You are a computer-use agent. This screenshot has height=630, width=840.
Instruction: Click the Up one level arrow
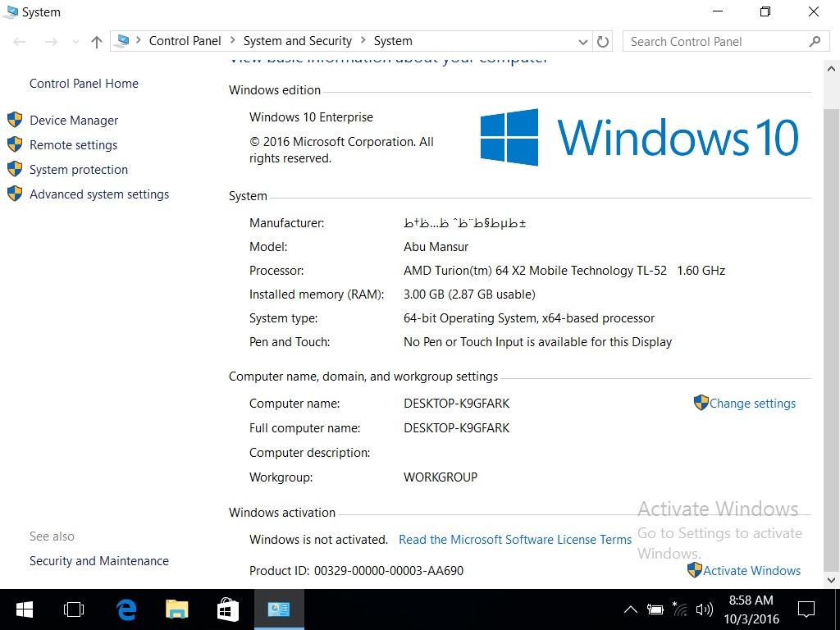pos(97,42)
